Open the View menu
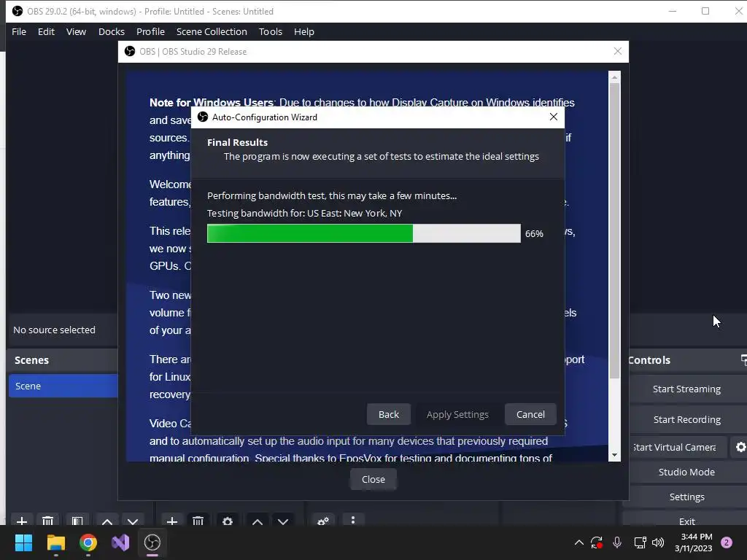 (76, 31)
